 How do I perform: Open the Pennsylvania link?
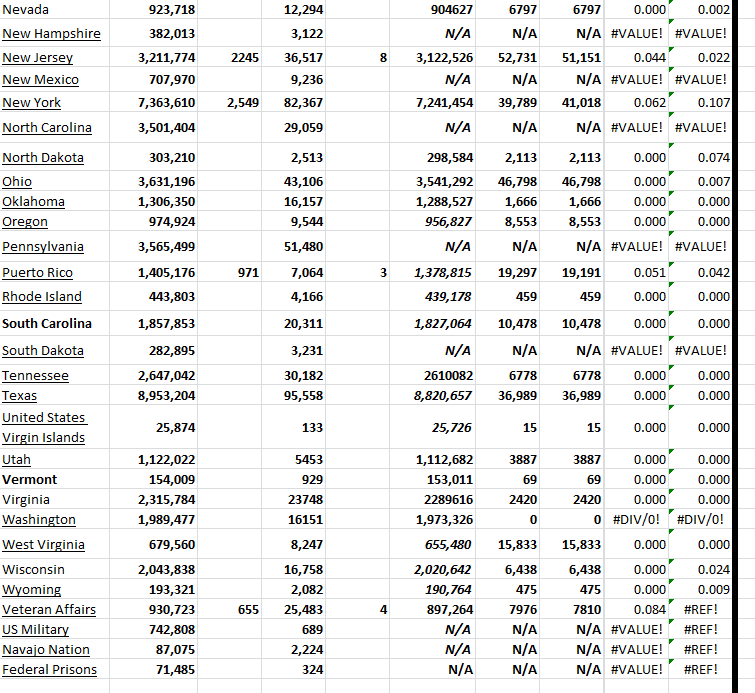pyautogui.click(x=43, y=247)
